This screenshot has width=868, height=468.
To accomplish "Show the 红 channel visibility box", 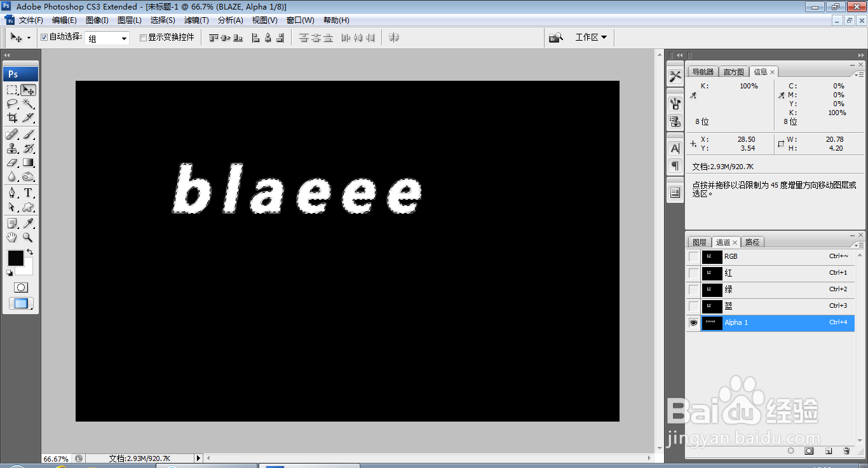I will 693,273.
